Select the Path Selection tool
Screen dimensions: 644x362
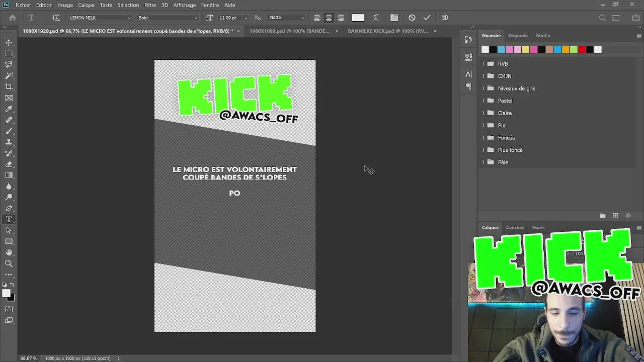9,230
